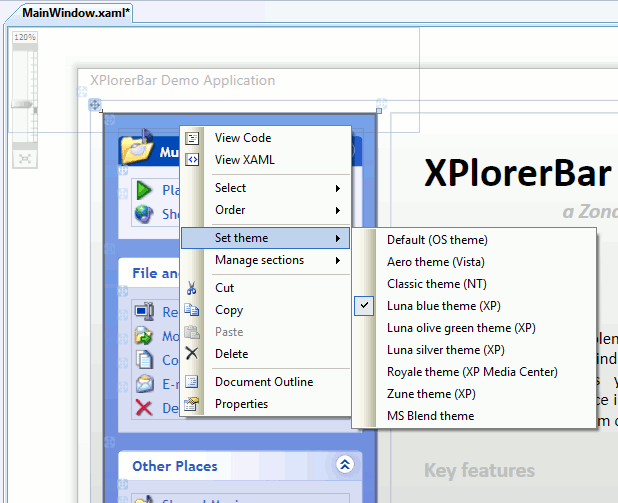Choose Royale theme (XP Media Center)
618x503 pixels.
click(x=475, y=372)
